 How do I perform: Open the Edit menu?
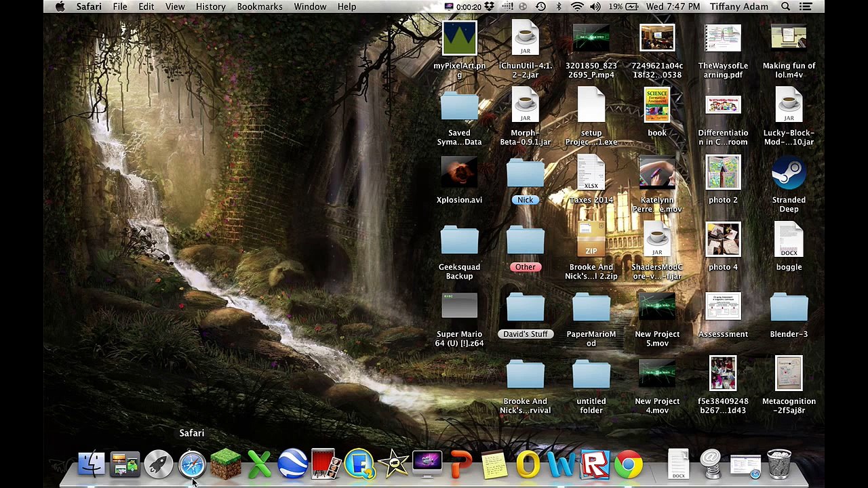point(146,7)
